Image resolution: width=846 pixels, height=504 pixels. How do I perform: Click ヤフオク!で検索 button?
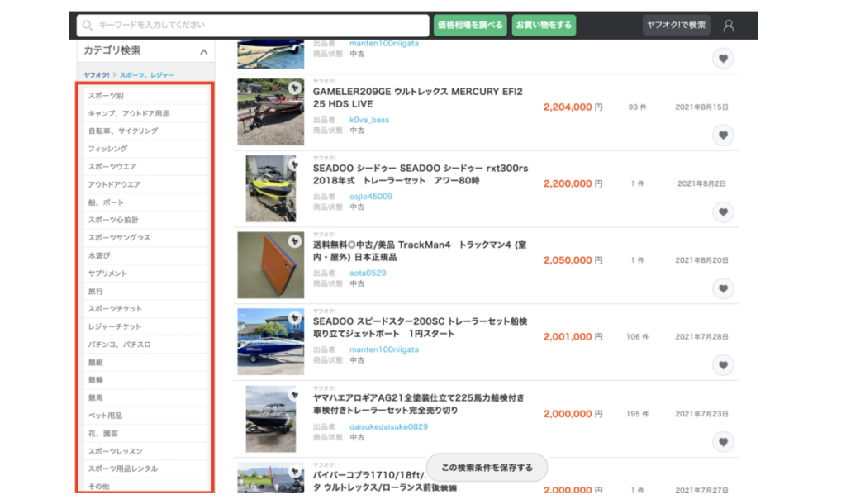pyautogui.click(x=676, y=25)
